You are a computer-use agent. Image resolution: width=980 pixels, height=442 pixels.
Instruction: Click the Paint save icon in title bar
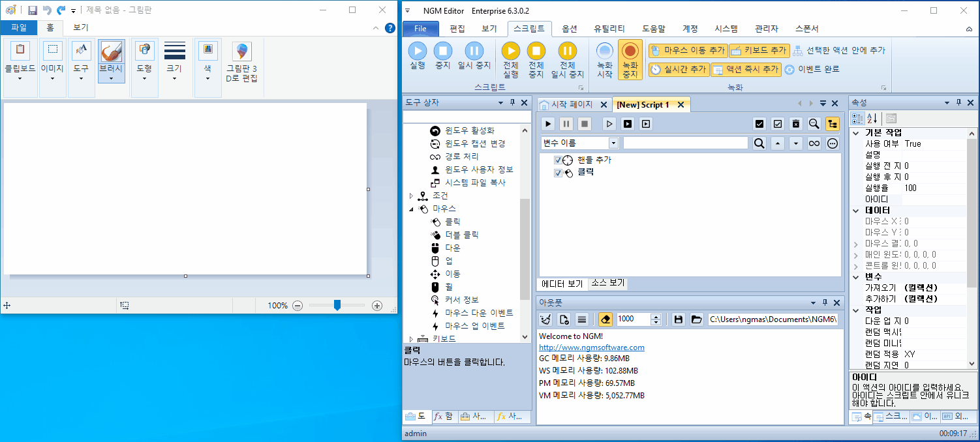[33, 10]
